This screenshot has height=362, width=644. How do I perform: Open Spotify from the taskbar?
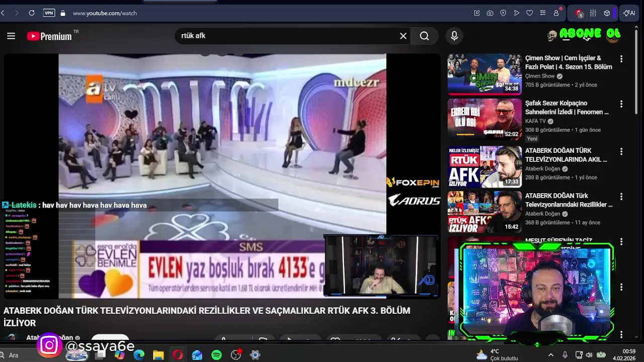[x=216, y=355]
